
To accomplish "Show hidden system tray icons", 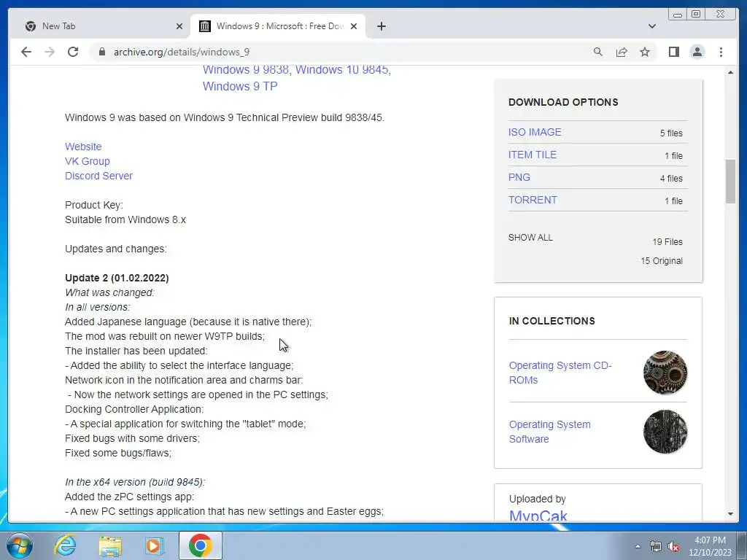I will tap(638, 546).
